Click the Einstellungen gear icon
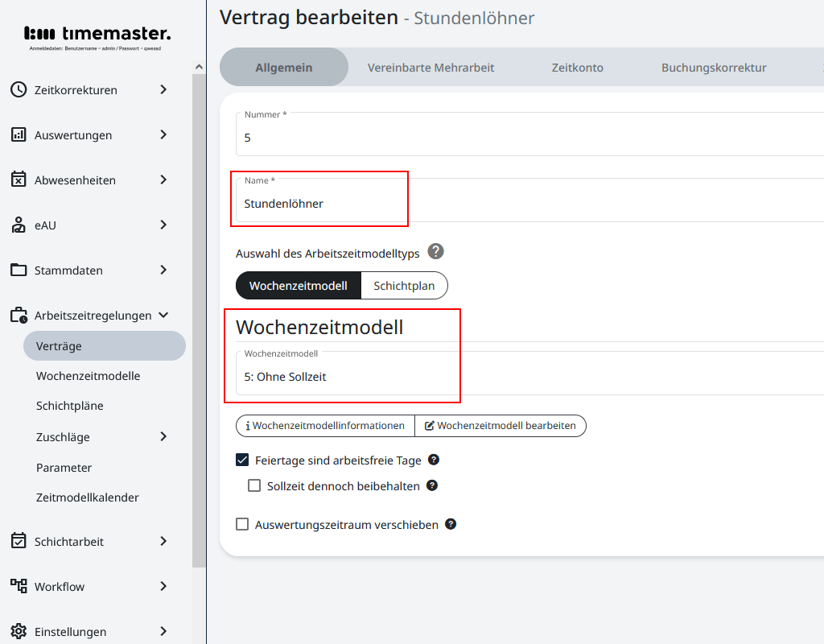 coord(18,631)
